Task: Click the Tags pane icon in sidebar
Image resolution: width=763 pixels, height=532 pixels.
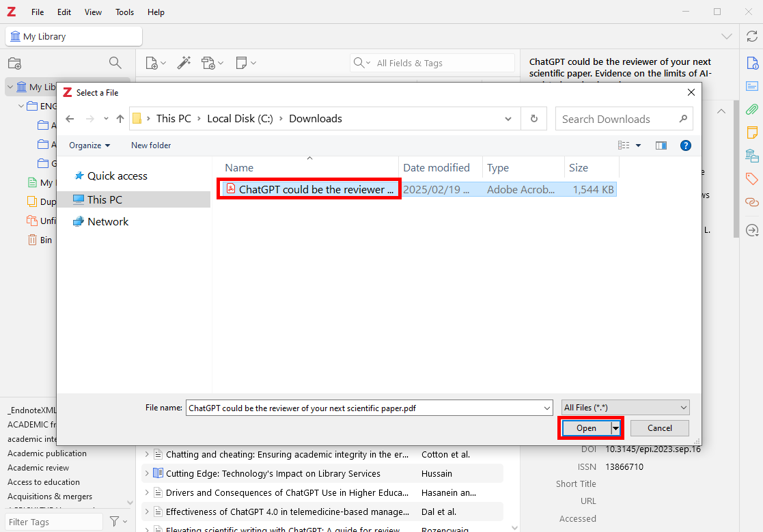Action: (x=751, y=179)
